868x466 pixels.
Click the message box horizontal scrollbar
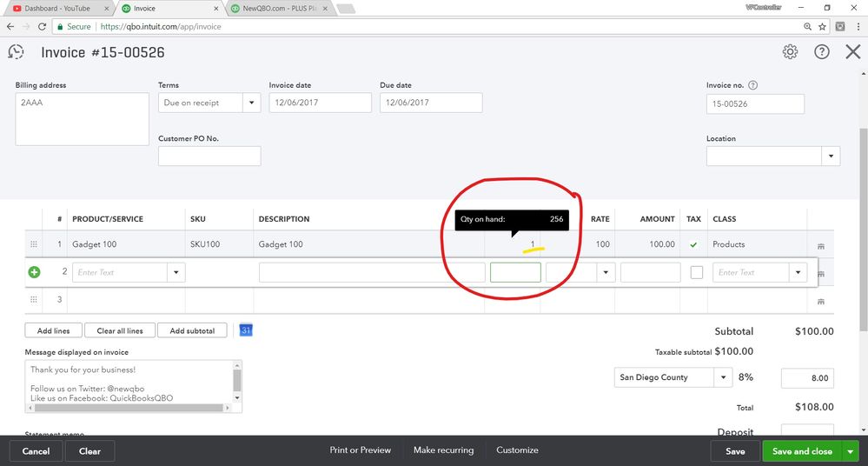[129, 408]
